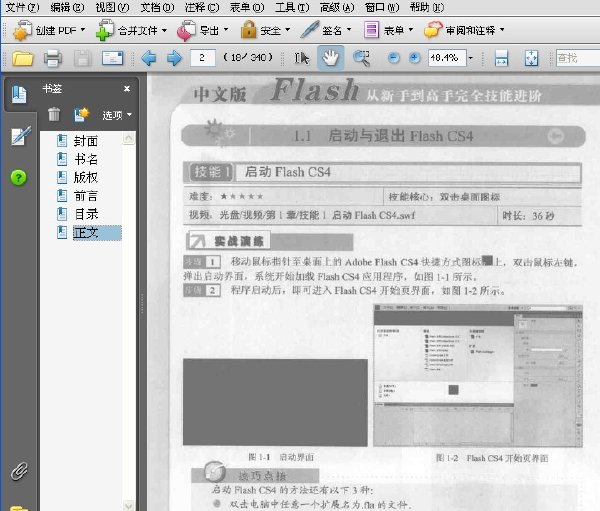The height and width of the screenshot is (511, 600).
Task: Close the 书签 bookmarks panel
Action: pyautogui.click(x=127, y=89)
